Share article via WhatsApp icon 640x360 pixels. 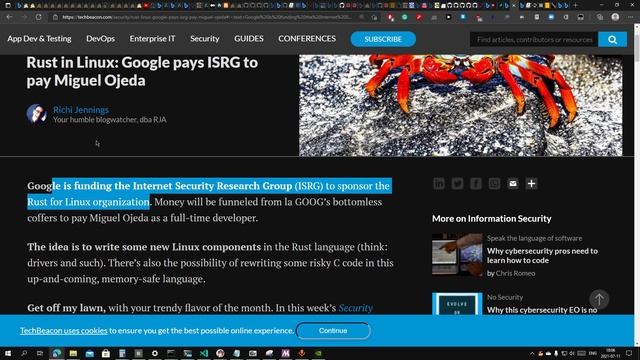[494, 184]
